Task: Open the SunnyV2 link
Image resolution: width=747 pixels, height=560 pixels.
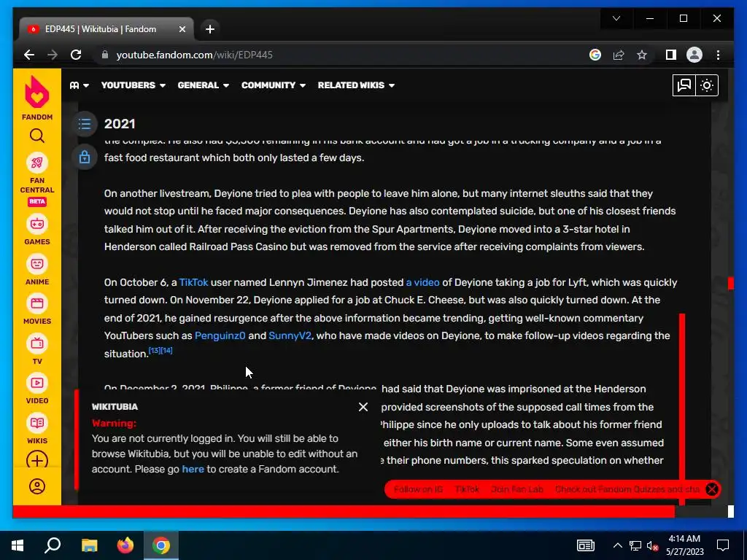Action: tap(290, 335)
